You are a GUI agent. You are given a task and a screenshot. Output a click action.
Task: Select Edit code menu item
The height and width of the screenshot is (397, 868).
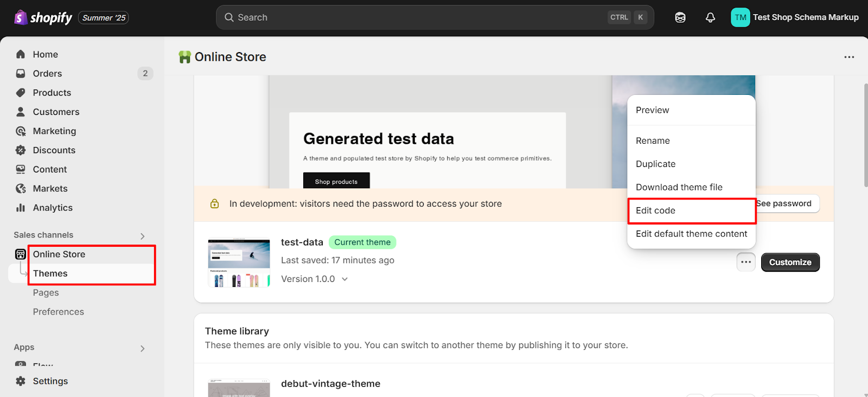pos(691,210)
